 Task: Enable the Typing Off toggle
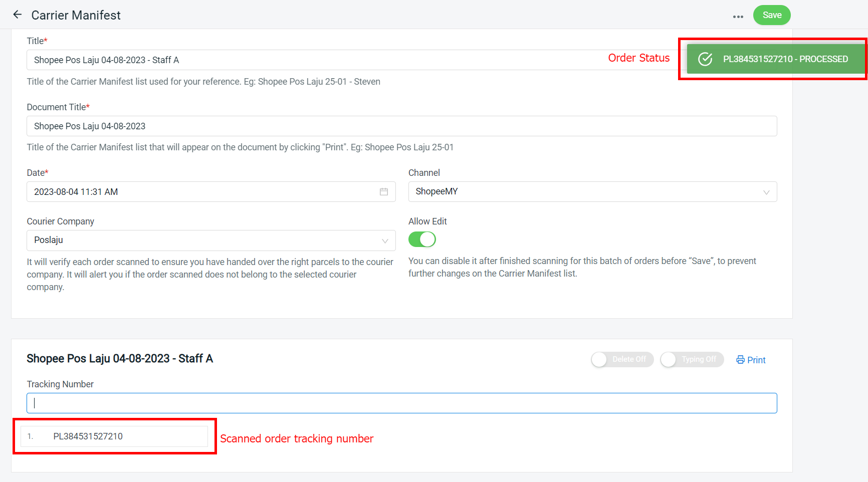pyautogui.click(x=692, y=359)
